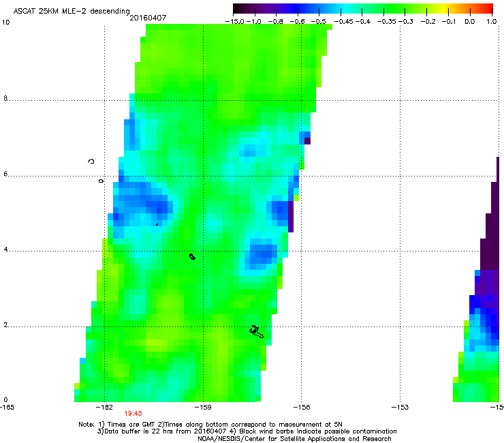
Task: Click the longitude label -156
Action: [302, 408]
